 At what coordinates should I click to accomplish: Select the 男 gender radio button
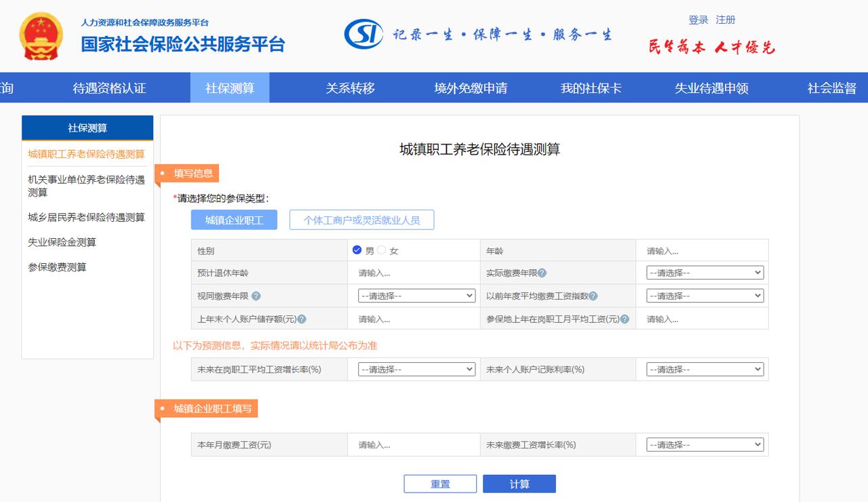click(355, 249)
